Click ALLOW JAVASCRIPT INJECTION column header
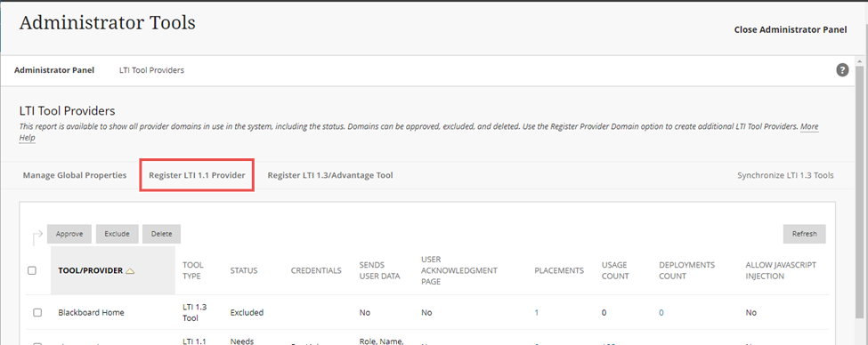Viewport: 868px width, 345px height. (781, 270)
